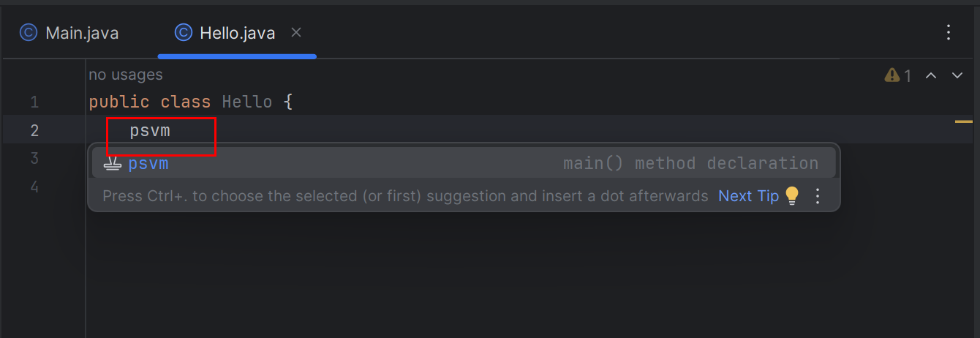Click the class icon on Hello.java tab
Screen dimensions: 980x338
point(183,33)
